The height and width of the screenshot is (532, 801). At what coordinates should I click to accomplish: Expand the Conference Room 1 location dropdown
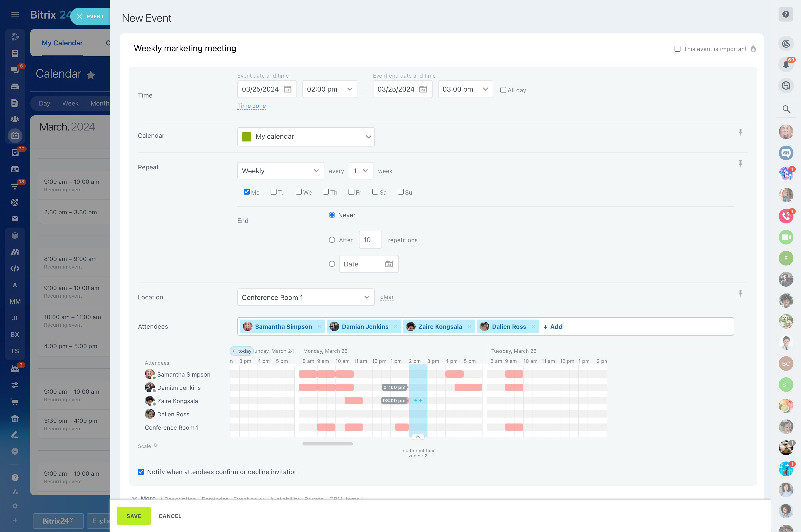click(306, 297)
